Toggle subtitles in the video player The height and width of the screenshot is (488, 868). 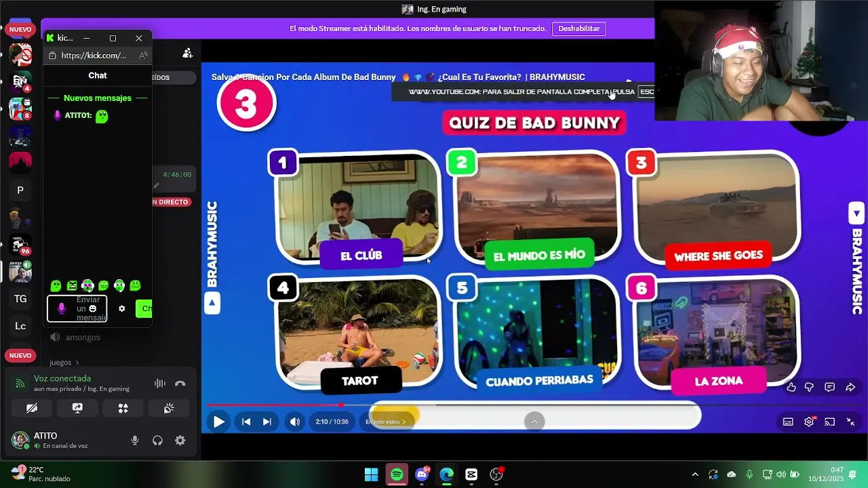[x=788, y=422]
